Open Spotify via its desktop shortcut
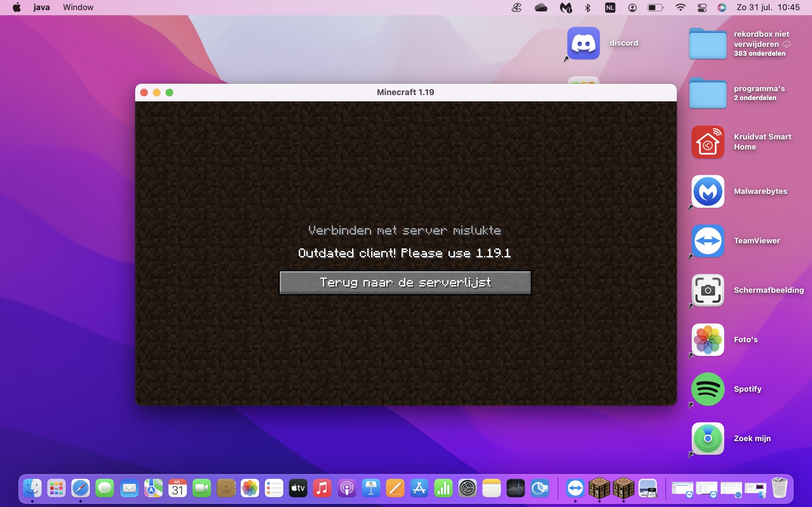812x507 pixels. (707, 389)
